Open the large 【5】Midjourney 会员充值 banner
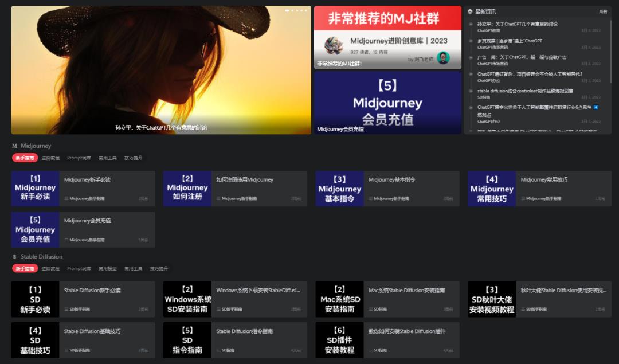Screen dimensions: 619x364 click(x=387, y=102)
